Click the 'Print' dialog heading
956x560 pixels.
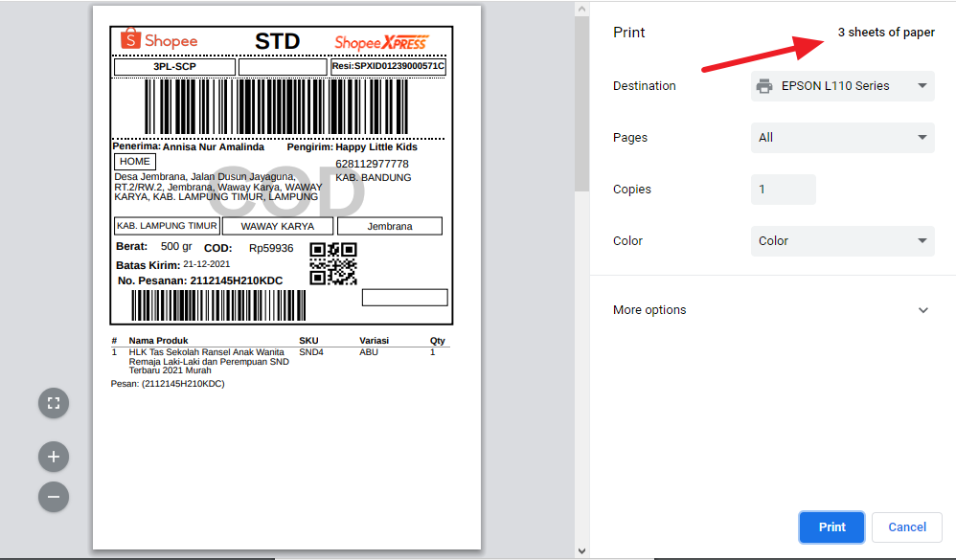pyautogui.click(x=628, y=33)
